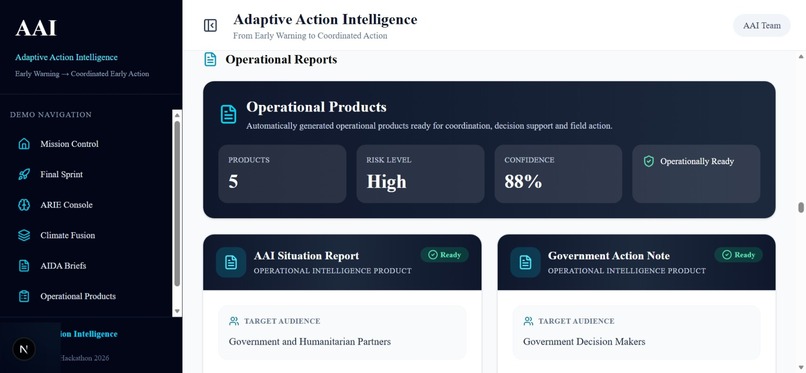Click the Operationally Ready status card

coord(697,174)
